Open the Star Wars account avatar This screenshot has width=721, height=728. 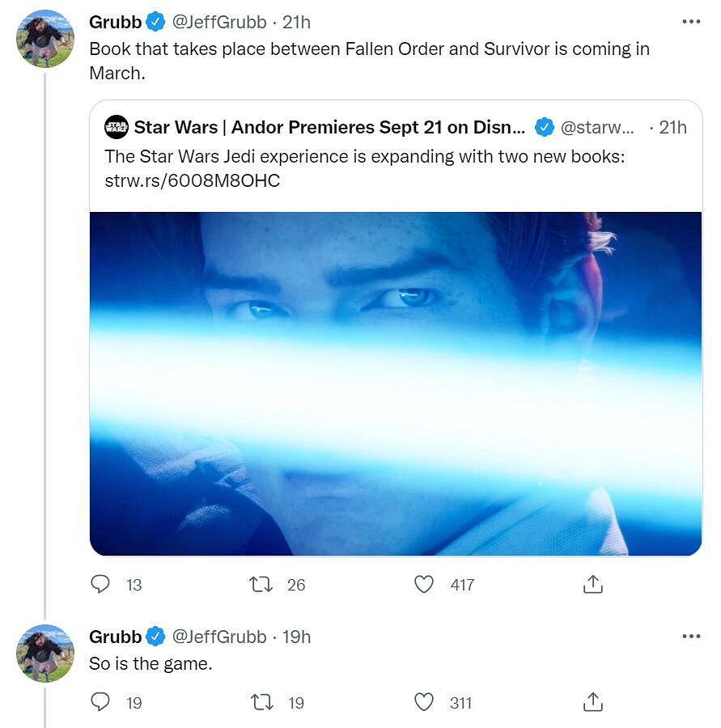117,127
